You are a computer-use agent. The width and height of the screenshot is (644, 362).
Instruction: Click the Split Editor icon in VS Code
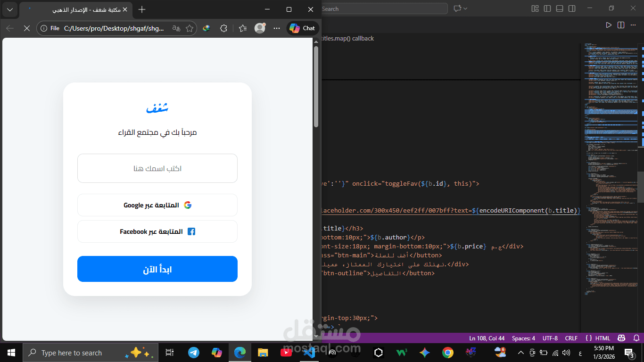pyautogui.click(x=621, y=25)
